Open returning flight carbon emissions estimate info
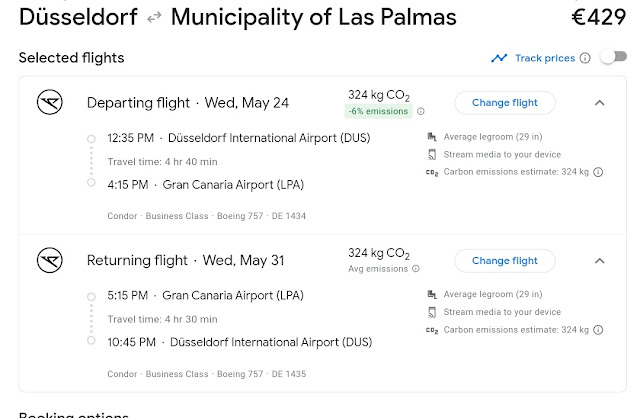The height and width of the screenshot is (418, 640). (x=598, y=329)
